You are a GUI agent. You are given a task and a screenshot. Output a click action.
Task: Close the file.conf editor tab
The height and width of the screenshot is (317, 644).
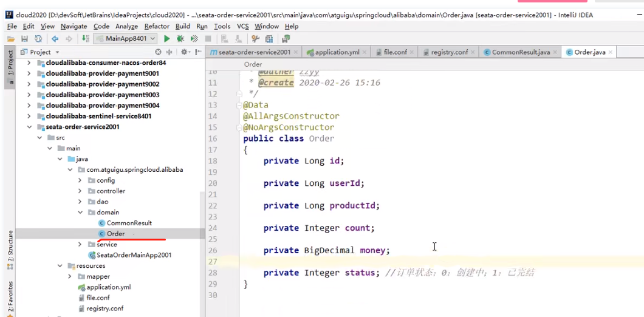tap(412, 52)
